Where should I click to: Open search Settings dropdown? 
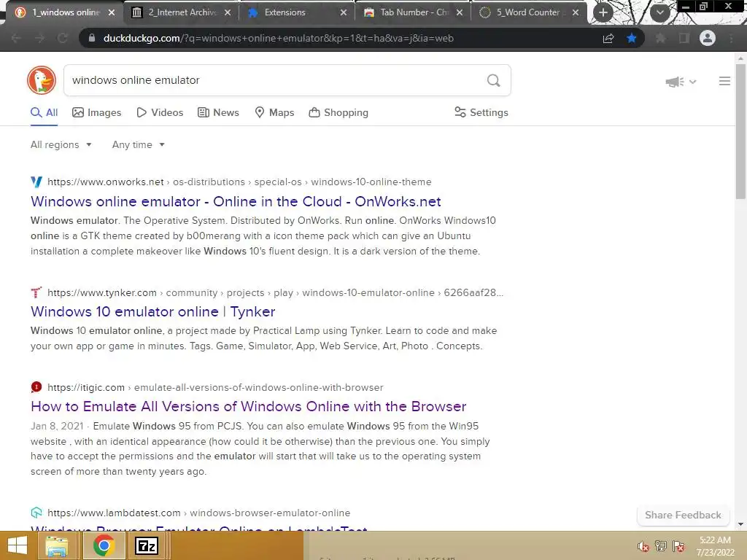[481, 113]
